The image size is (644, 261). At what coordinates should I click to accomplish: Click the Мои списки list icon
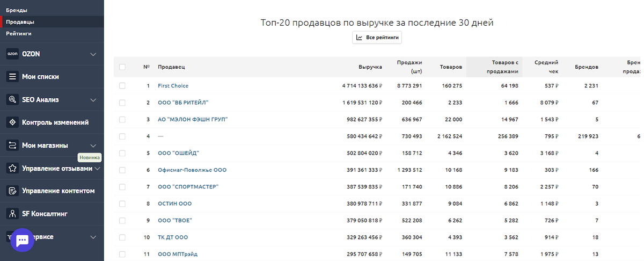tap(12, 77)
